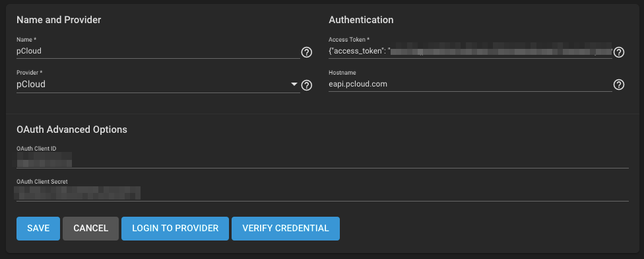The height and width of the screenshot is (259, 644).
Task: Show help for the Hostname field
Action: [x=619, y=85]
